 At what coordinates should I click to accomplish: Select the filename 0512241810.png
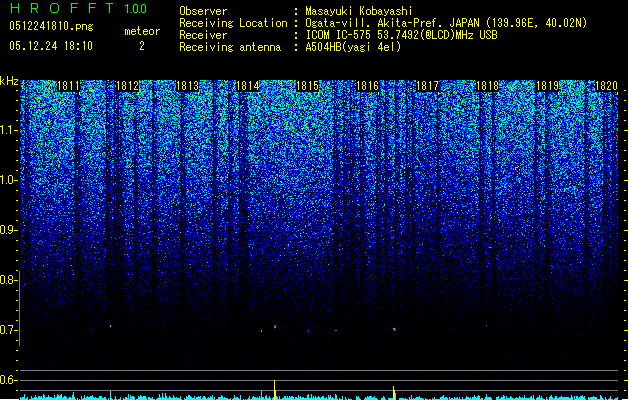coord(51,26)
